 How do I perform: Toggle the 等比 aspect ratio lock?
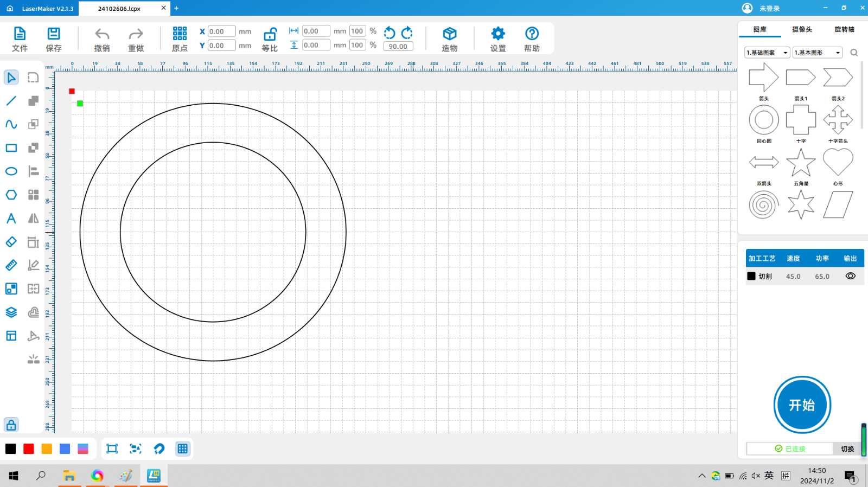[270, 35]
